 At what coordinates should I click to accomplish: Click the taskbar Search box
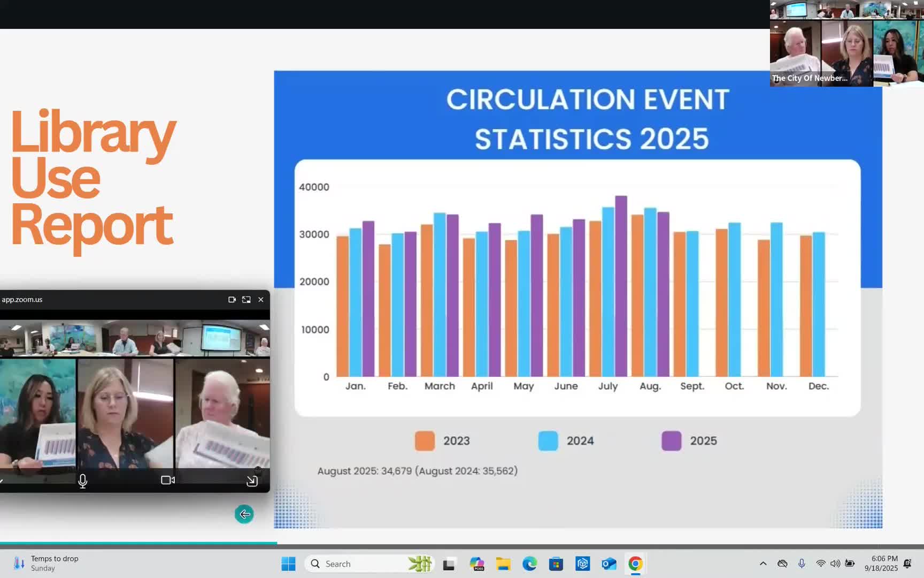pyautogui.click(x=369, y=564)
